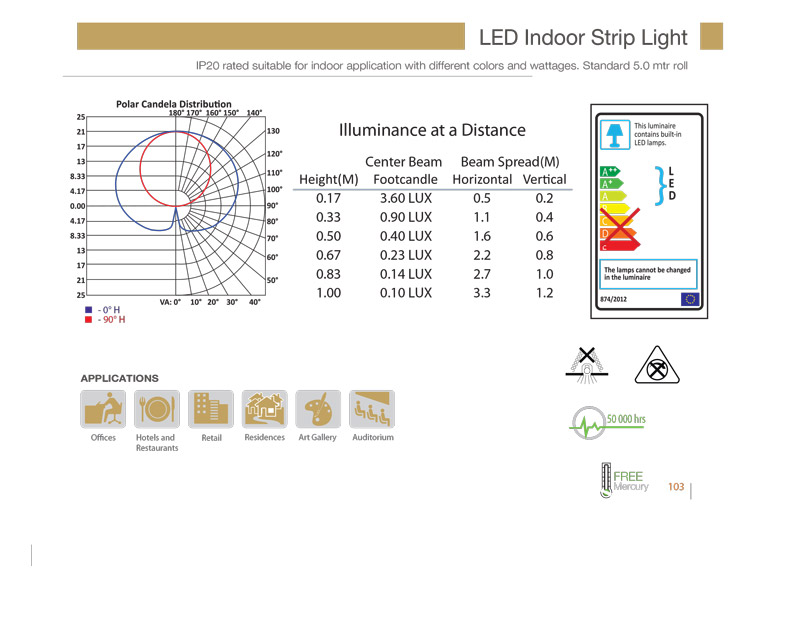The image size is (800, 621).
Task: Click the '0.40 LUX' table cell
Action: pos(406,236)
